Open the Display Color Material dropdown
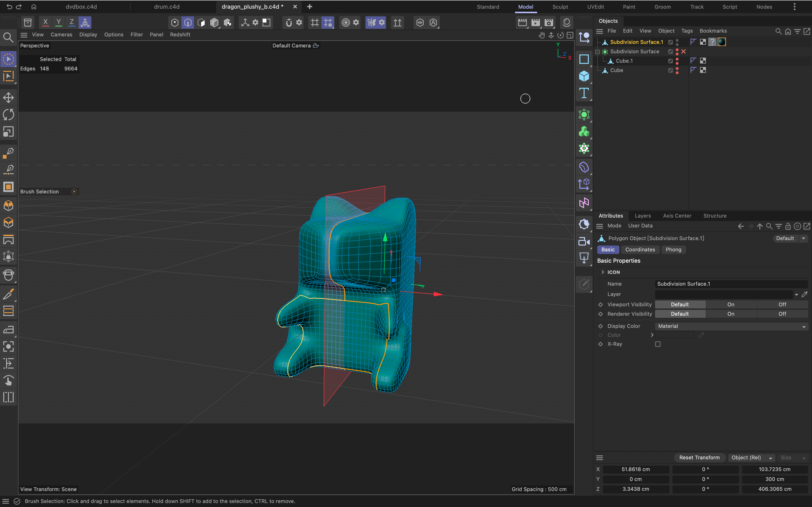 731,326
